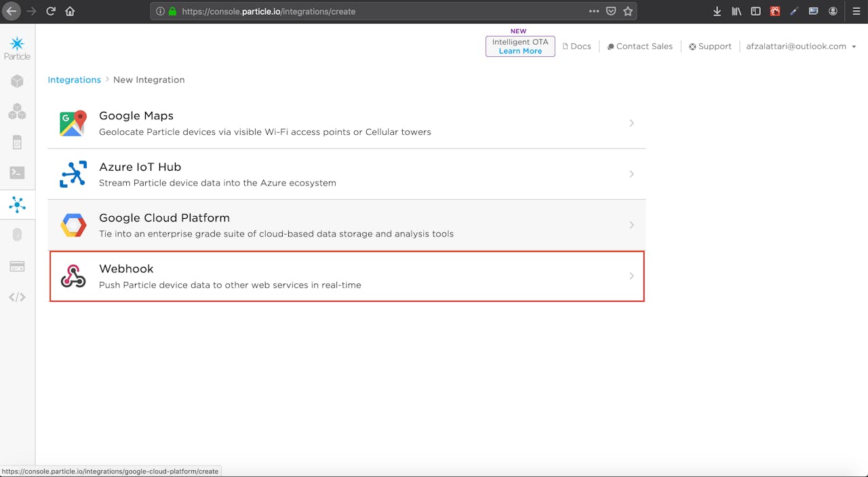The width and height of the screenshot is (868, 477).
Task: Show site info icon in address bar
Action: pos(160,11)
